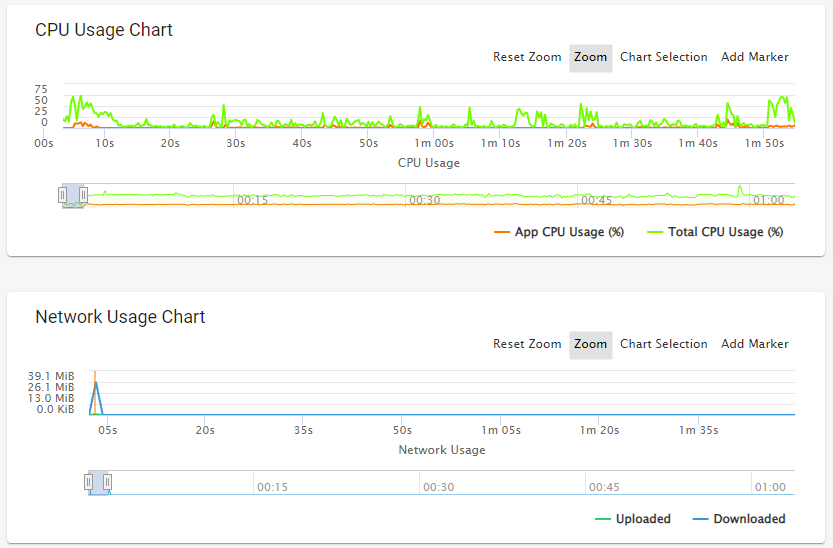Select Zoom mode in Network Usage Chart
This screenshot has width=833, height=548.
[x=591, y=345]
